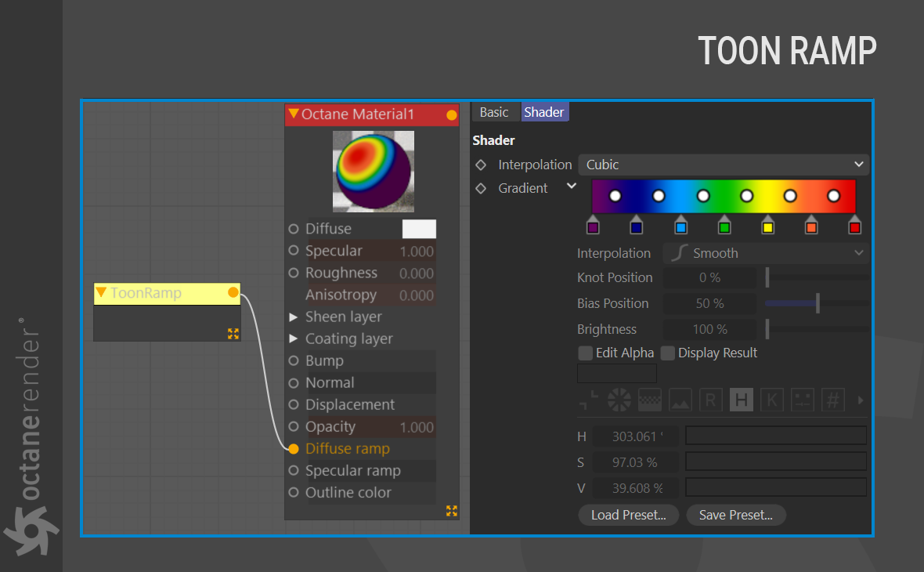Click the Octane Material1 preview sphere
924x572 pixels.
tap(374, 171)
